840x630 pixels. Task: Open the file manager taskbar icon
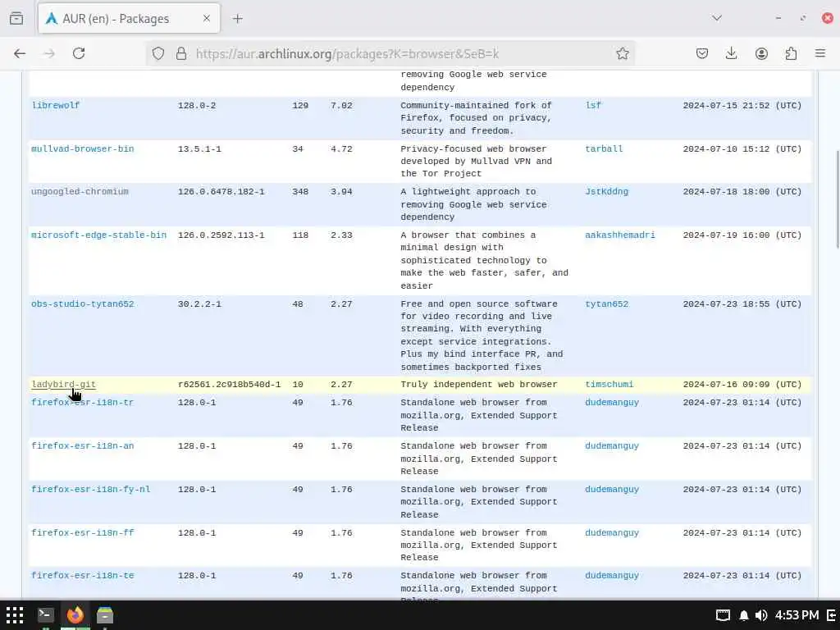(105, 615)
